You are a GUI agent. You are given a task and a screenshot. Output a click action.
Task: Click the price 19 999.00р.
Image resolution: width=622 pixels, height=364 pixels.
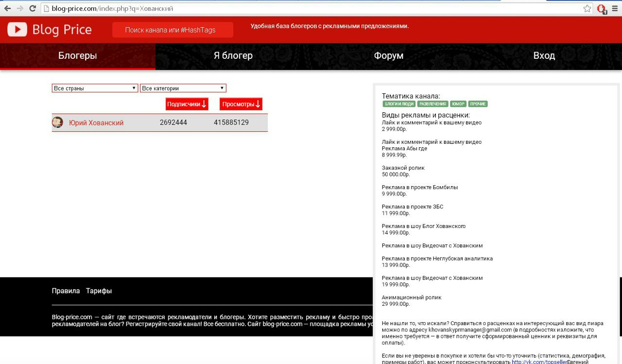(396, 284)
